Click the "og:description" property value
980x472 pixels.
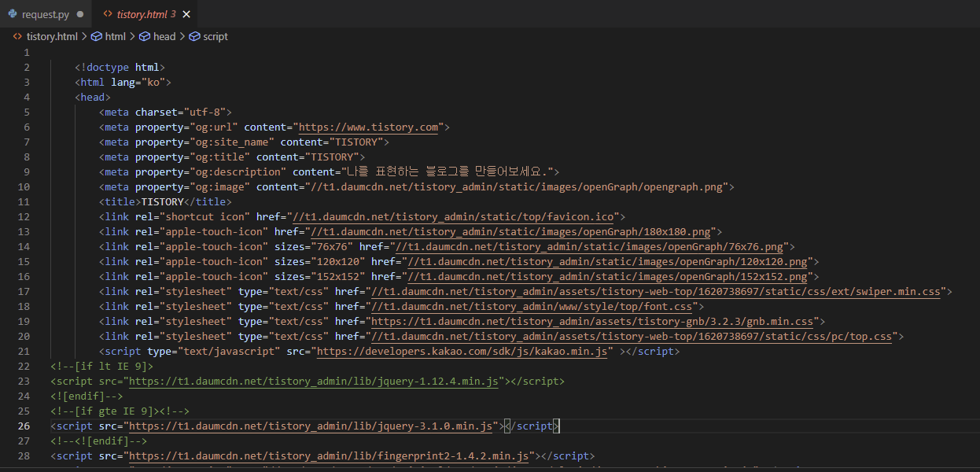click(x=238, y=171)
